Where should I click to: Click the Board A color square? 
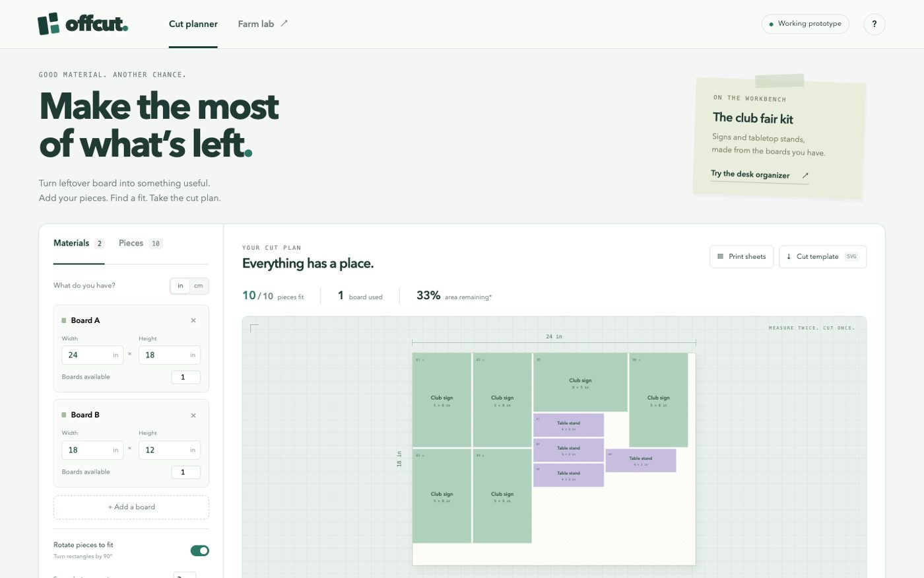click(64, 320)
